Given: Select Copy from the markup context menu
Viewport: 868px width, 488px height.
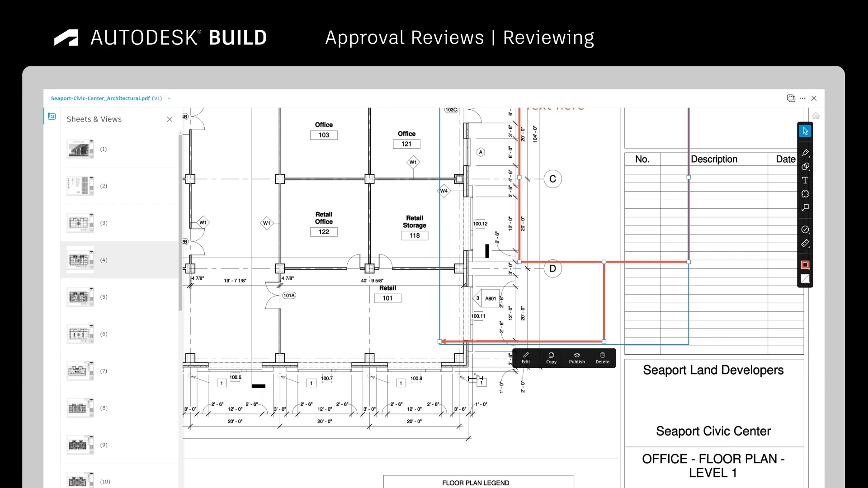Looking at the screenshot, I should pyautogui.click(x=551, y=358).
